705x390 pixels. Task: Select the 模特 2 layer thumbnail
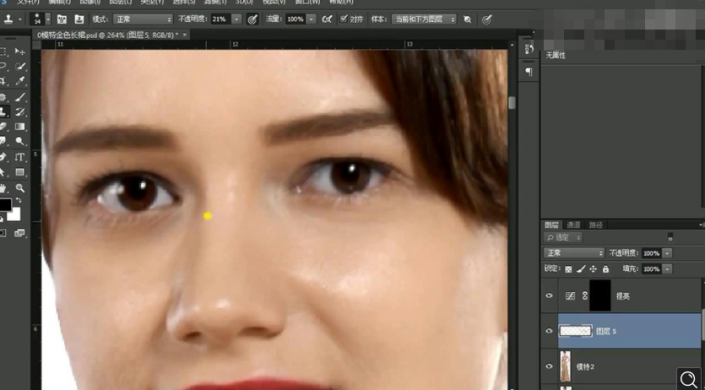(565, 366)
